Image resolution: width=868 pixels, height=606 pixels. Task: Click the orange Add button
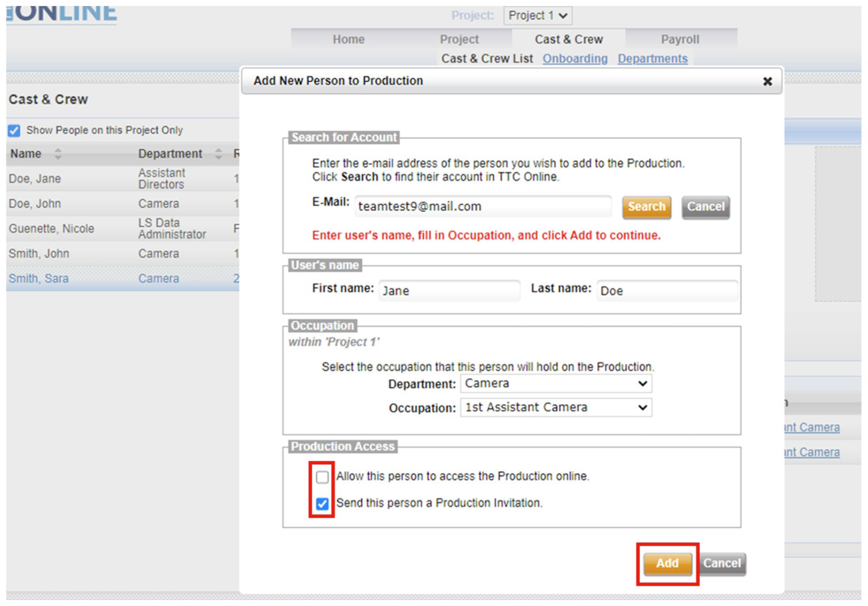click(668, 564)
